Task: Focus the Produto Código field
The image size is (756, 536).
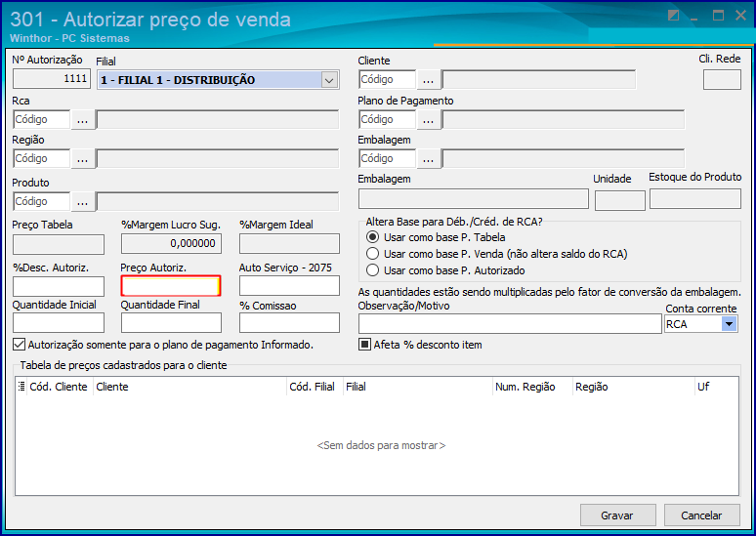Action: 41,201
